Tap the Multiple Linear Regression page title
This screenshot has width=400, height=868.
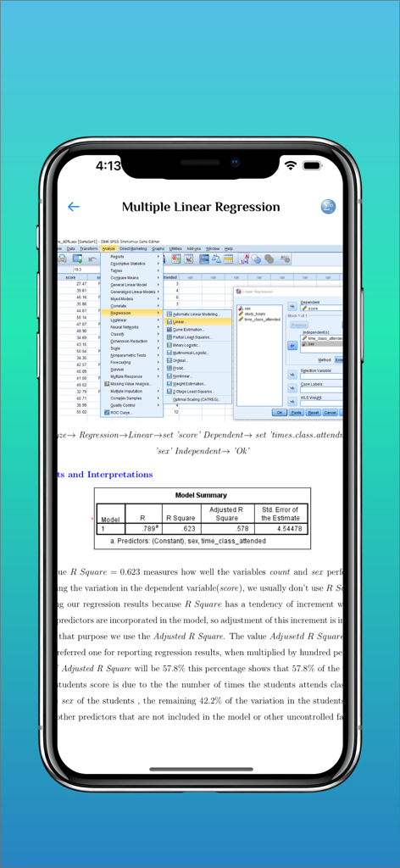tap(201, 207)
